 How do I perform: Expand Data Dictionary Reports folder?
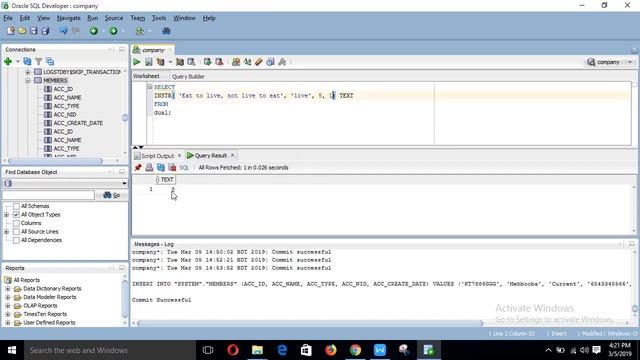coord(8,289)
